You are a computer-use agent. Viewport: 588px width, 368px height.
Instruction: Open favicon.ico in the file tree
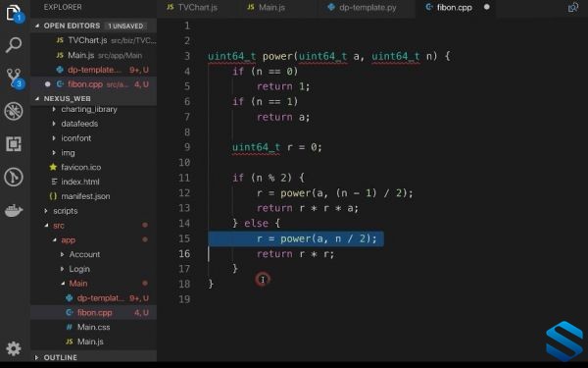[x=80, y=167]
